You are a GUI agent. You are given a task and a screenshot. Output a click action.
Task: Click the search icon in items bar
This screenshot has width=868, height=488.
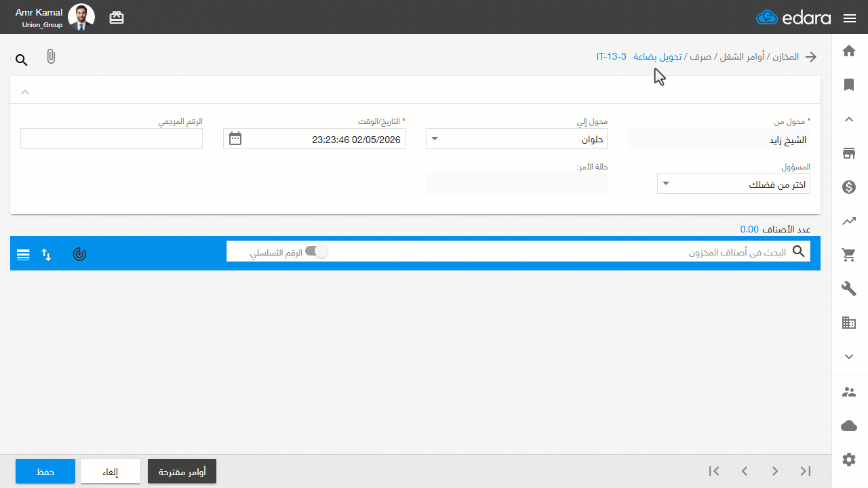(x=799, y=252)
